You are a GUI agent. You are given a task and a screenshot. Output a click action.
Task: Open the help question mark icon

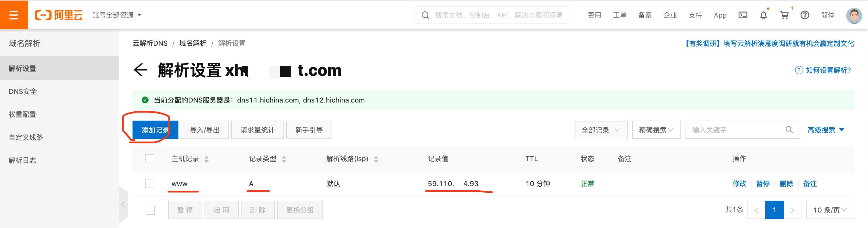pos(805,15)
